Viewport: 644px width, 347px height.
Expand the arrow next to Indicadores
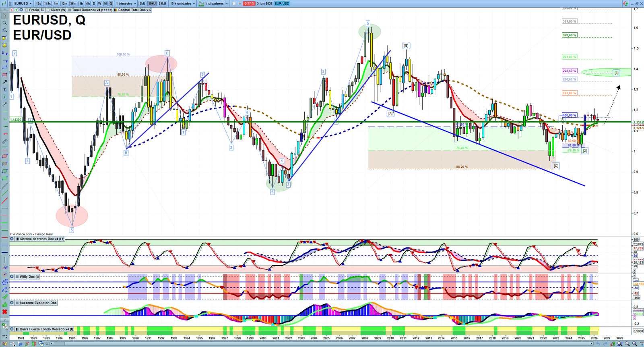coord(227,3)
